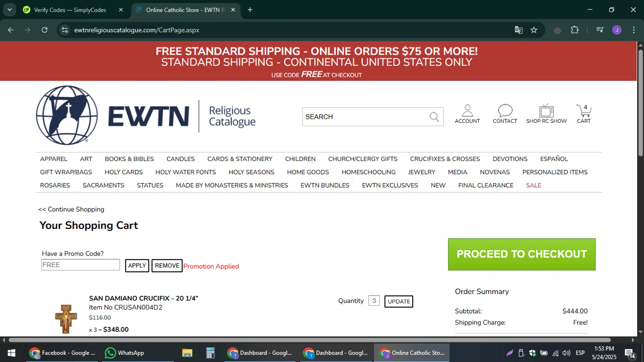Select the Online Catholic Store tab
The width and height of the screenshot is (644, 362).
click(185, 10)
